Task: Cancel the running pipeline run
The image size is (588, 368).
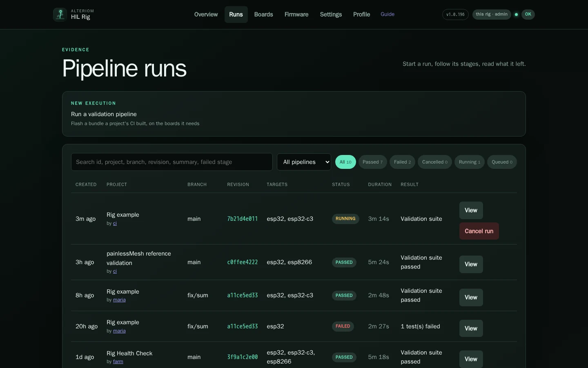Action: pos(479,231)
